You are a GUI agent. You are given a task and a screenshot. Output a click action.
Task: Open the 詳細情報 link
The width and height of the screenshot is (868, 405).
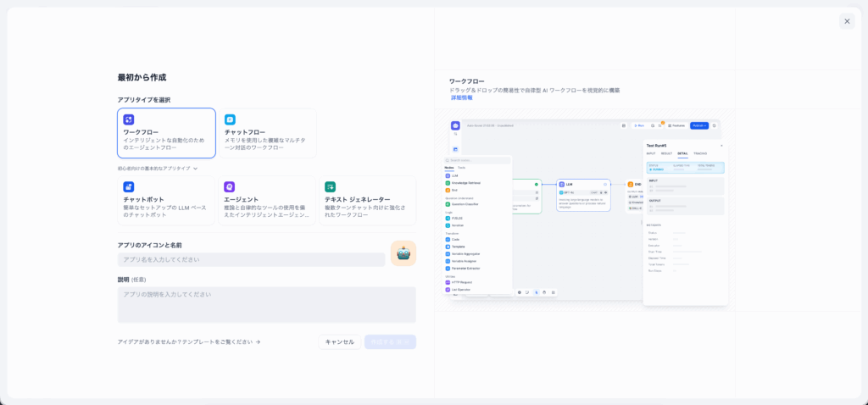(x=461, y=97)
